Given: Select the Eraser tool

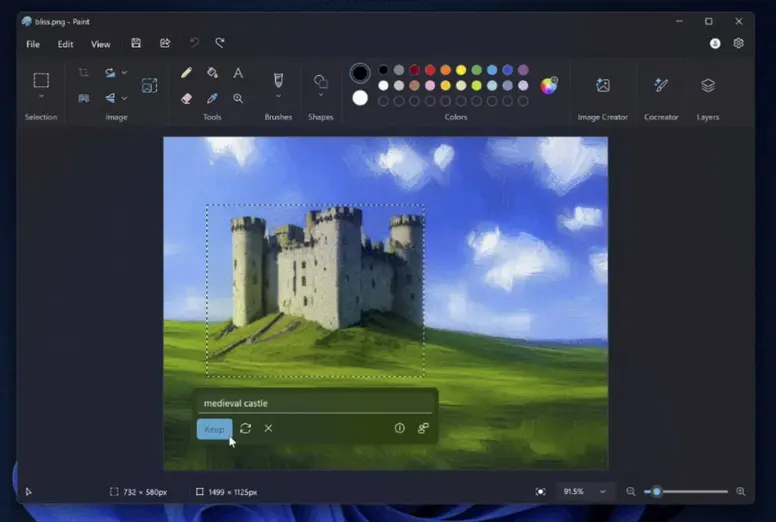Looking at the screenshot, I should (x=186, y=98).
